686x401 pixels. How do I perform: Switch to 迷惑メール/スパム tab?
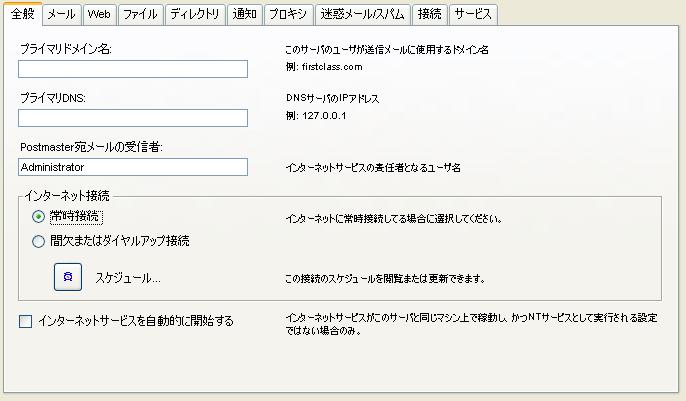[362, 14]
